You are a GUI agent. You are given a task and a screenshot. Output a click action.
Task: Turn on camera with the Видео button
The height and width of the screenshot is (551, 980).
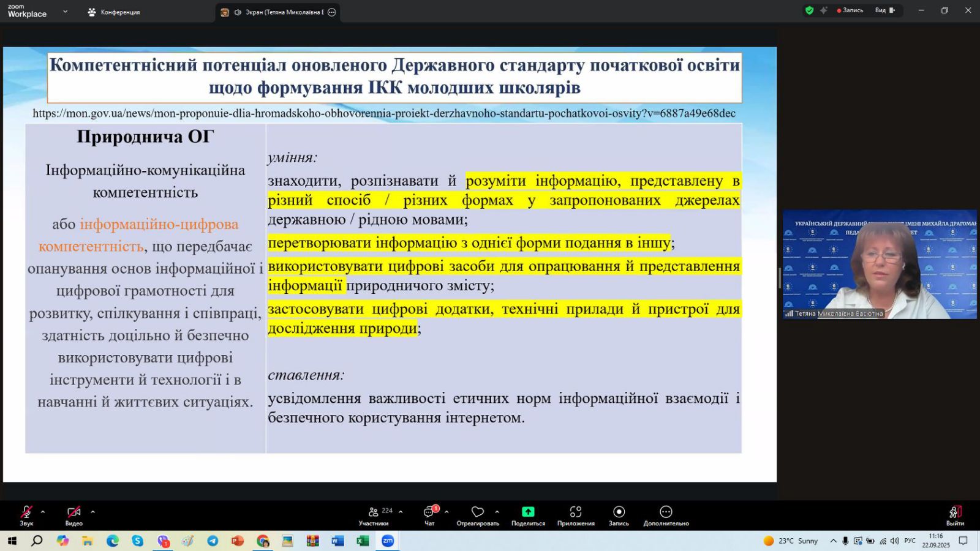73,515
